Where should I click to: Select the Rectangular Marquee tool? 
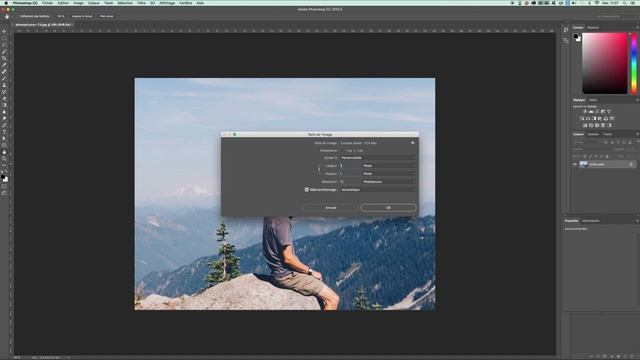4,38
